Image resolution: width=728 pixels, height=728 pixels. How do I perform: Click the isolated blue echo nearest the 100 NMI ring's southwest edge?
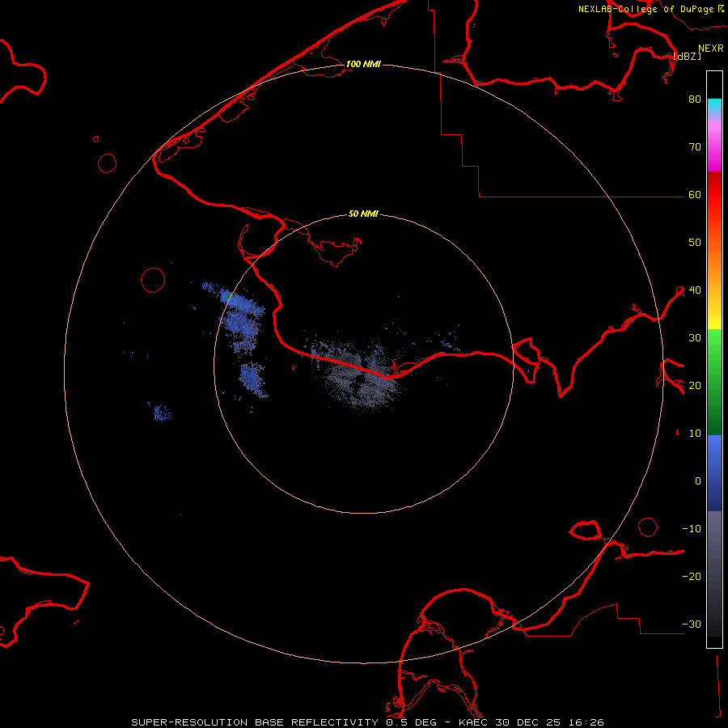tap(162, 413)
